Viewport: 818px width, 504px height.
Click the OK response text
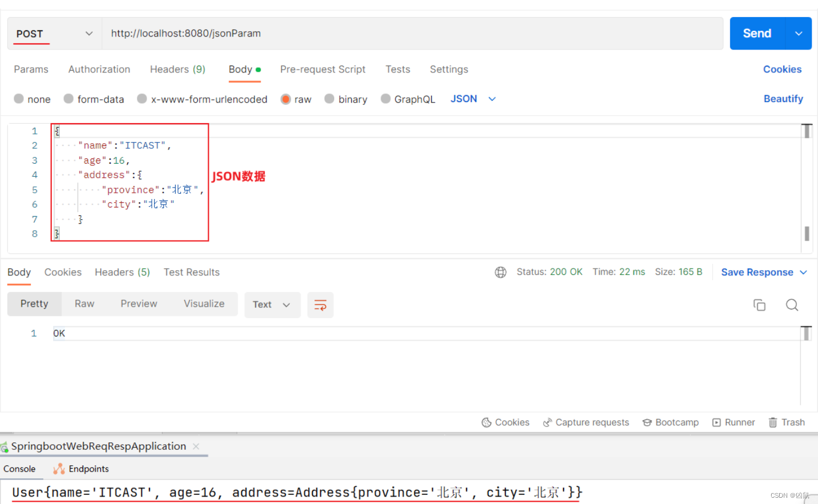click(59, 334)
